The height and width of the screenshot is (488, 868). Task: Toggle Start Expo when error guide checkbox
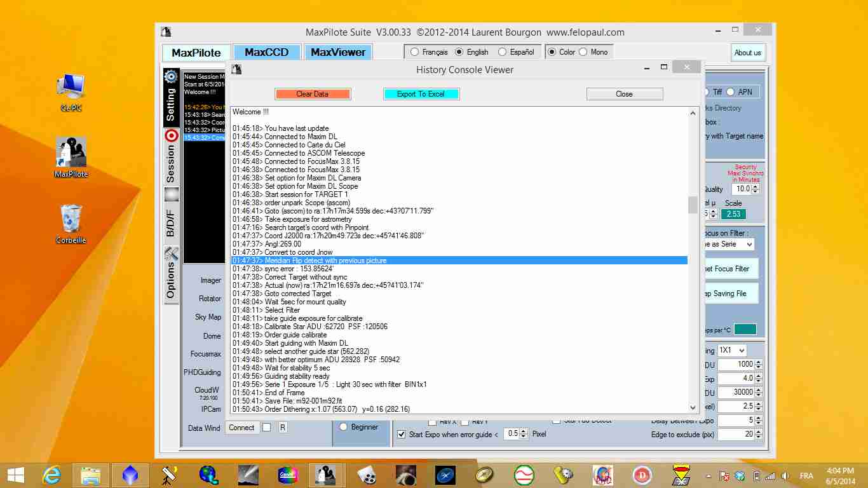402,435
